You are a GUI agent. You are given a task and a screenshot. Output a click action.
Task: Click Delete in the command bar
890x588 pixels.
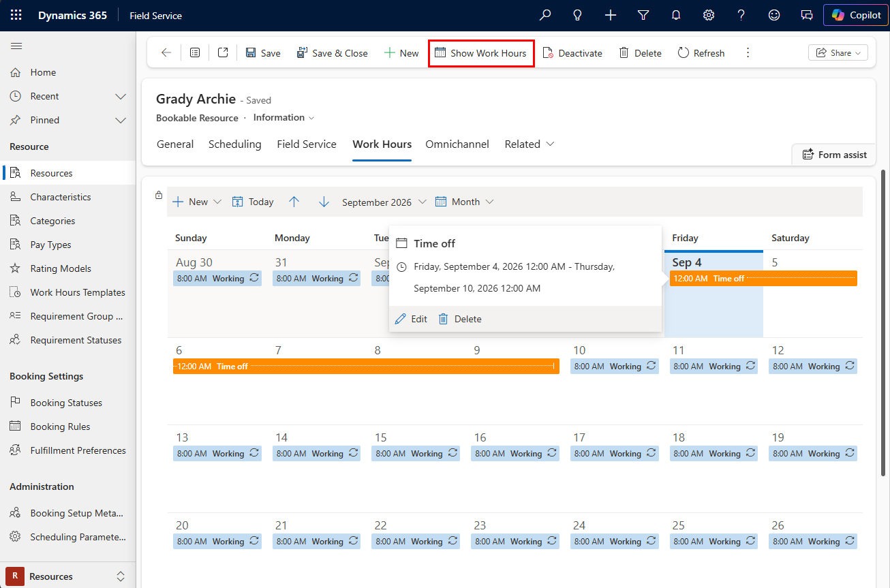pyautogui.click(x=640, y=52)
